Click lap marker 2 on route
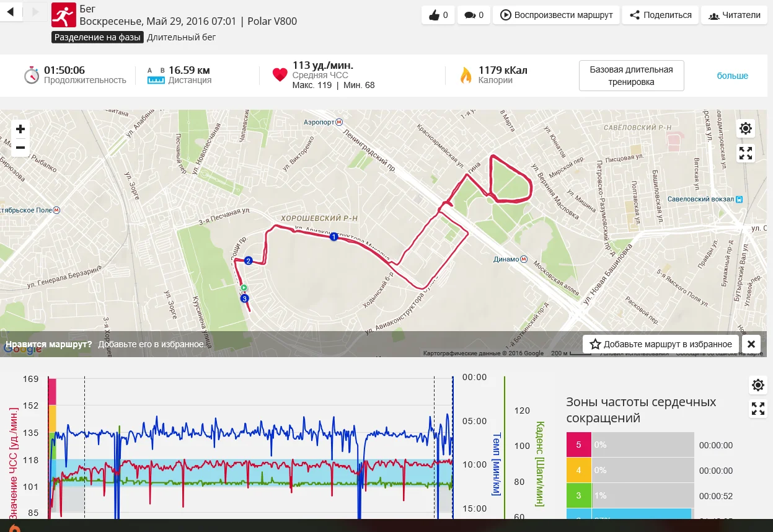Viewport: 773px width, 532px height. pyautogui.click(x=249, y=260)
